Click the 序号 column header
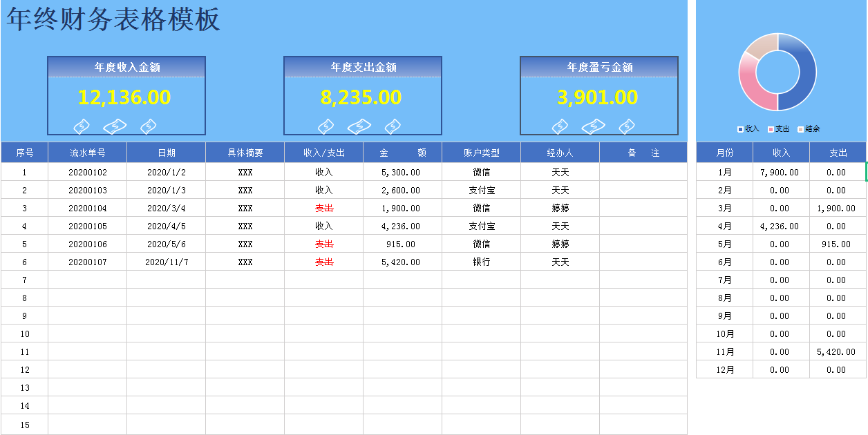Image resolution: width=868 pixels, height=435 pixels. [x=25, y=153]
